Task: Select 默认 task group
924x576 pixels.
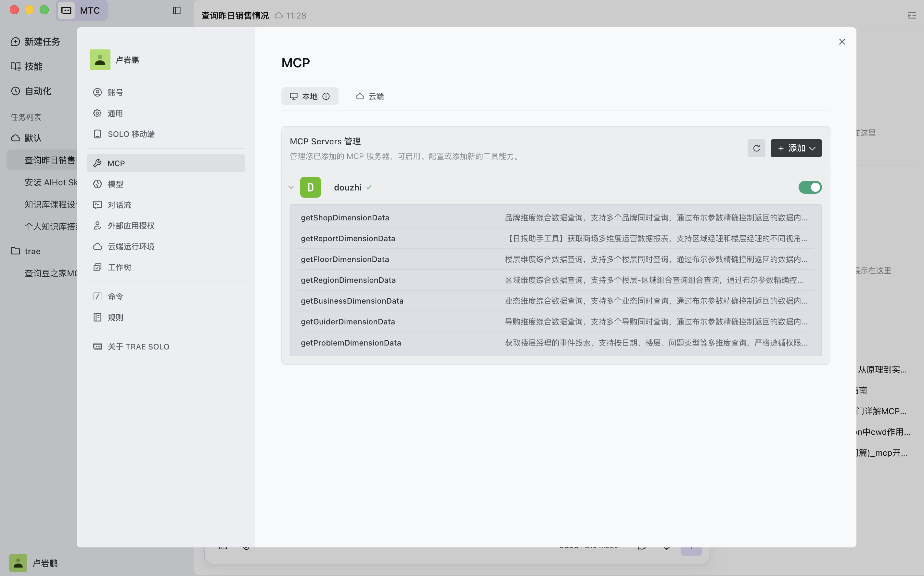Action: point(26,138)
